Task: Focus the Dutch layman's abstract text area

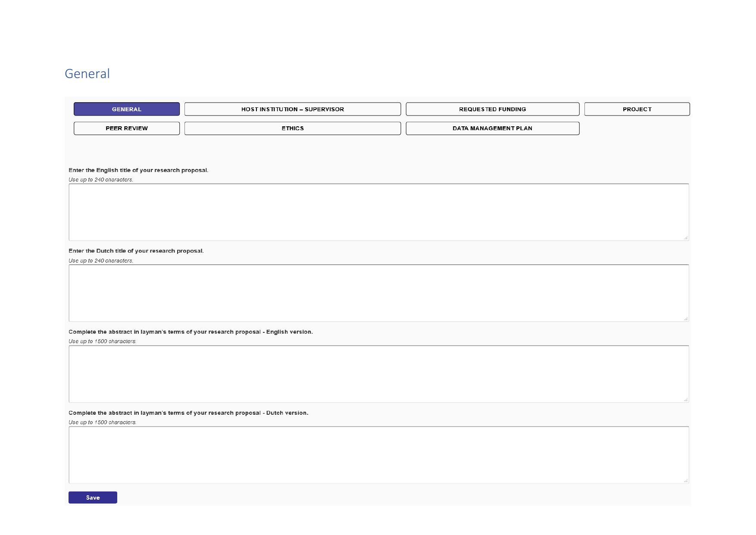Action: point(378,455)
